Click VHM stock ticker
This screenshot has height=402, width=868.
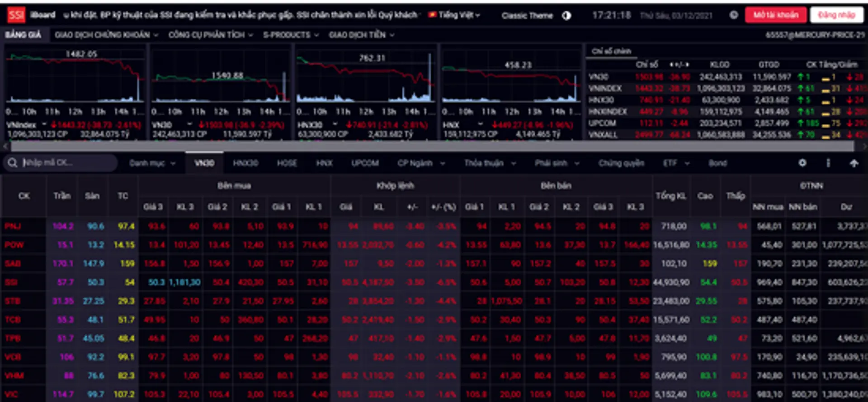14,376
